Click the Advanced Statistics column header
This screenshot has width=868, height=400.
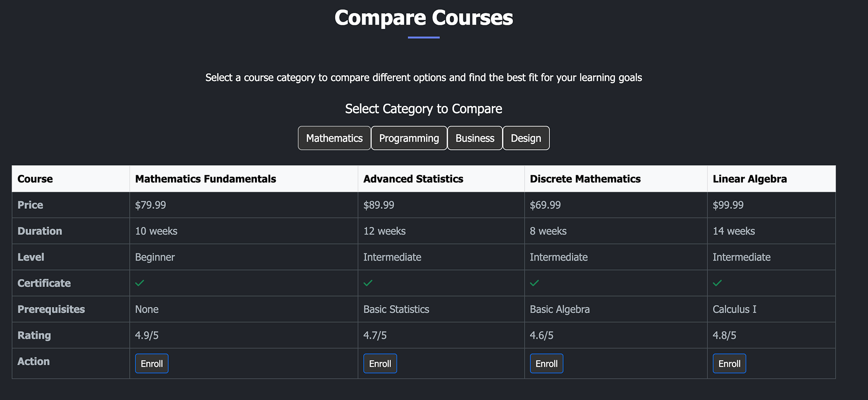413,179
